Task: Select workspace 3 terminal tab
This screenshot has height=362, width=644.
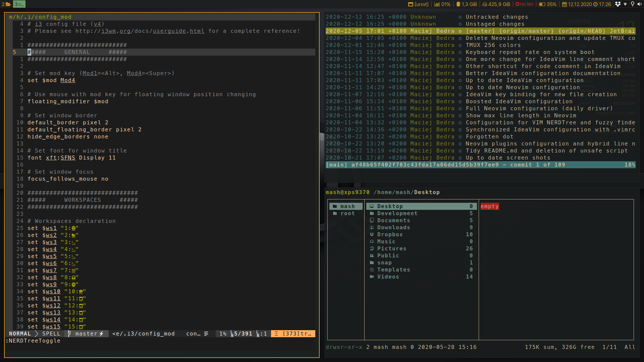Action: [19, 4]
